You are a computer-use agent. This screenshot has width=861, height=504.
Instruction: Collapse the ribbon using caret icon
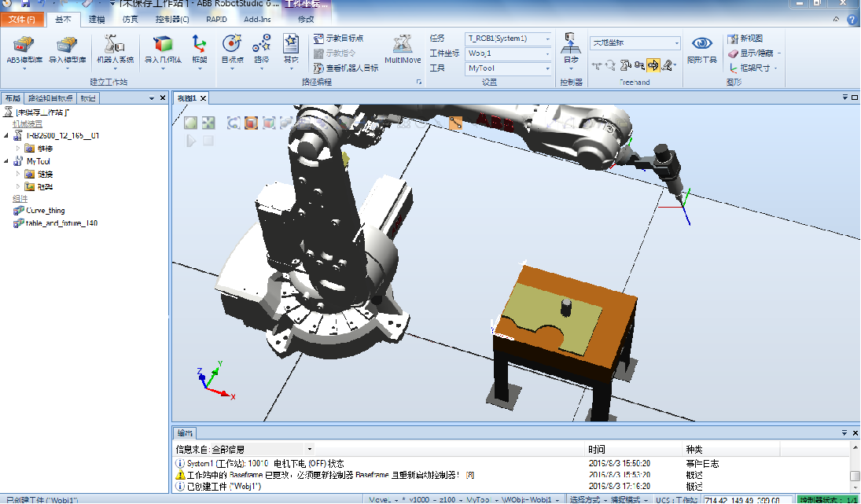coord(837,19)
